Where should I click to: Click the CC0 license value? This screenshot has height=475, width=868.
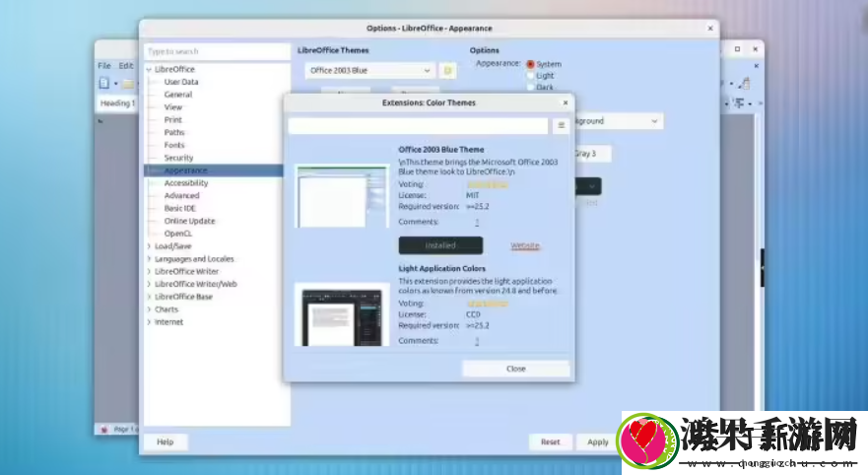coord(473,314)
